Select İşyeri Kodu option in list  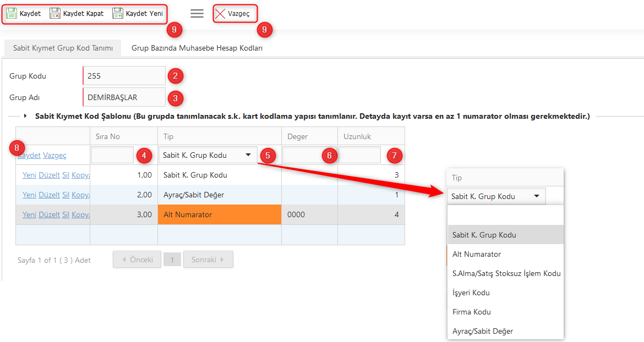[x=471, y=293]
